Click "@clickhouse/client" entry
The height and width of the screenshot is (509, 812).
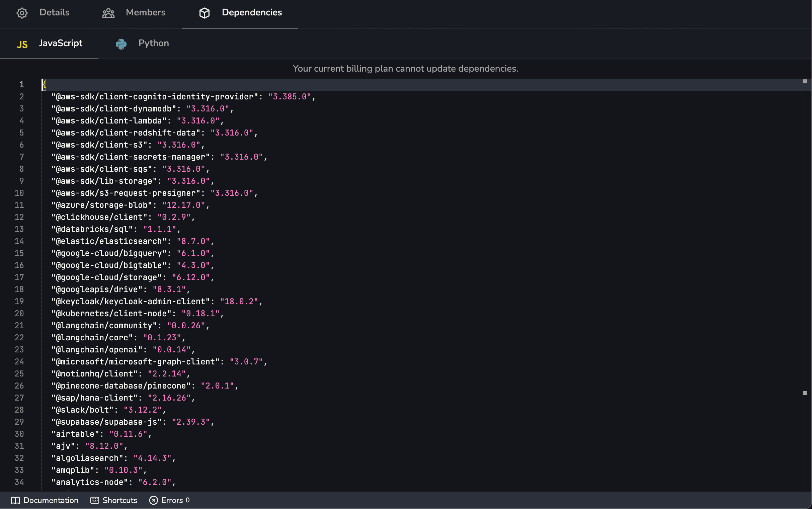coord(123,218)
